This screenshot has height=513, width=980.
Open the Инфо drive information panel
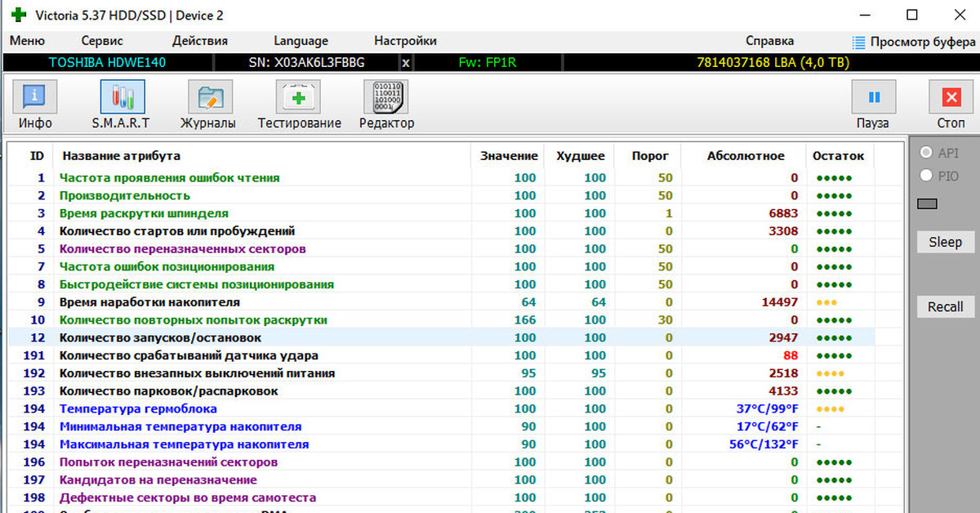pos(34,98)
